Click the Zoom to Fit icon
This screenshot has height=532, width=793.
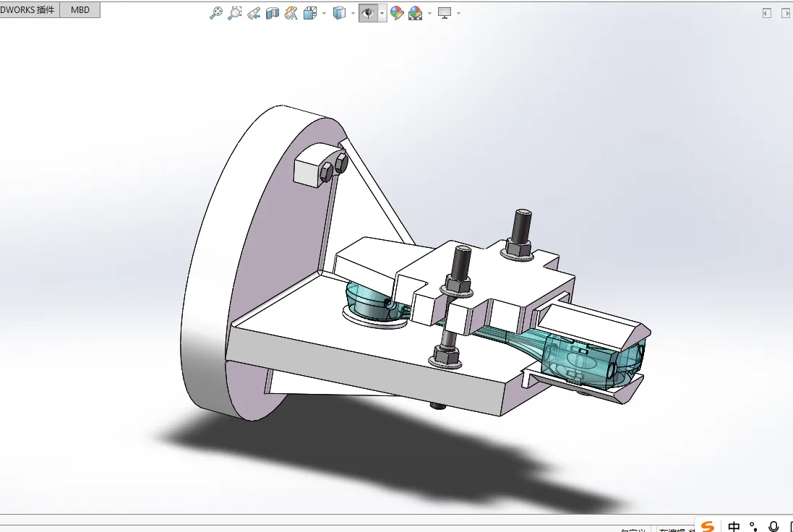click(x=216, y=13)
